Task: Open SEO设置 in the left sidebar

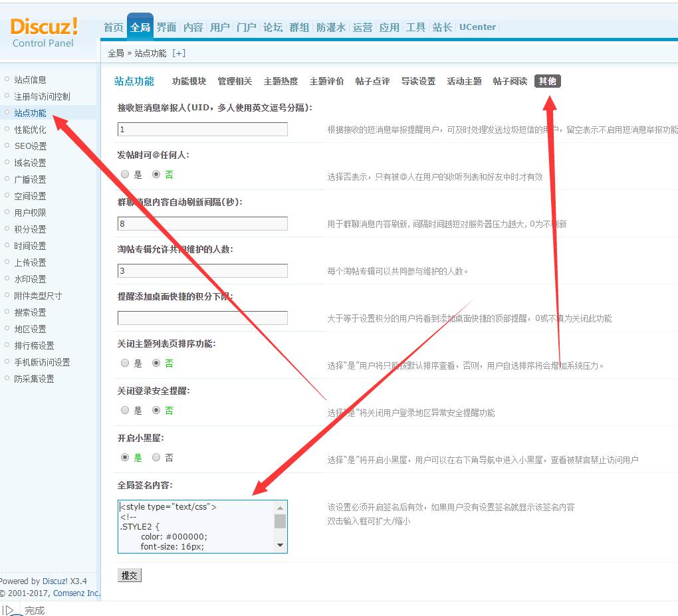Action: pyautogui.click(x=31, y=146)
